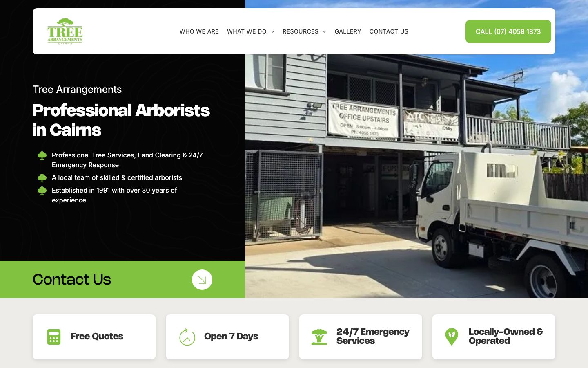
Task: Open the What We Do menu
Action: click(247, 31)
